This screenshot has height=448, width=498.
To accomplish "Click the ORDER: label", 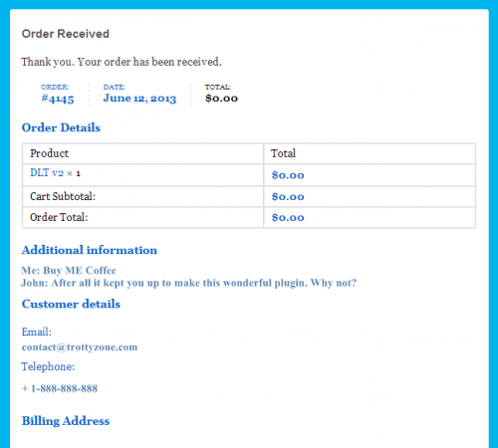I will pos(55,87).
